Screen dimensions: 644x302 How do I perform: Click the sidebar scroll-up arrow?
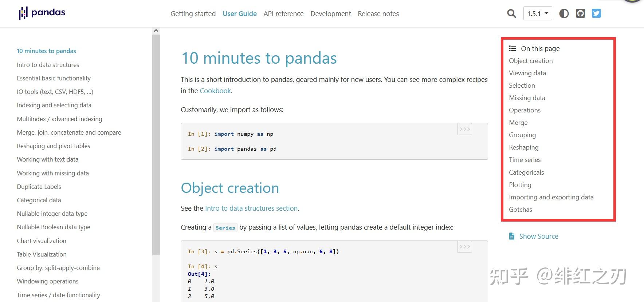156,31
